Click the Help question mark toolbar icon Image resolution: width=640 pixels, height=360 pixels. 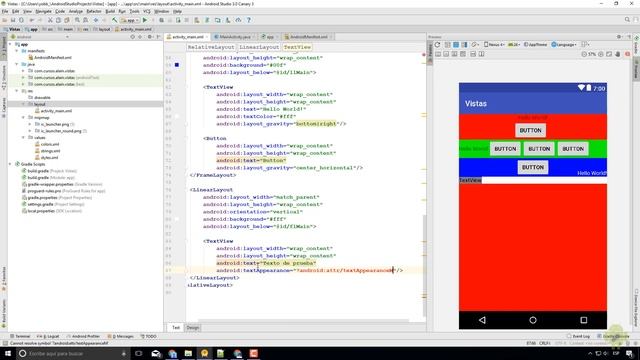[x=249, y=20]
